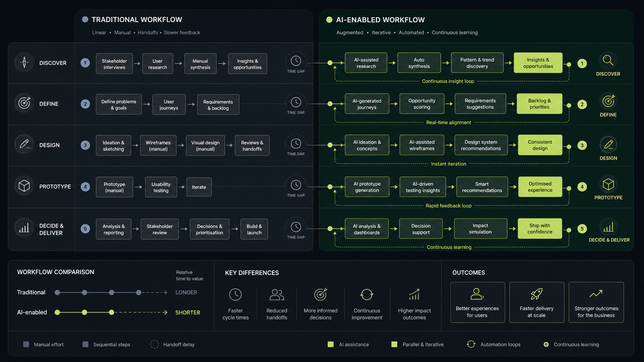Click the AI-enabled time-to-value timeline track
Image resolution: width=644 pixels, height=362 pixels.
pos(111,312)
